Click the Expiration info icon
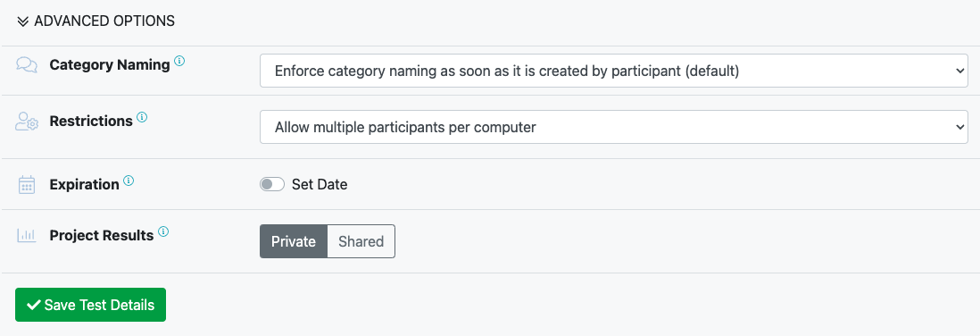 click(129, 181)
